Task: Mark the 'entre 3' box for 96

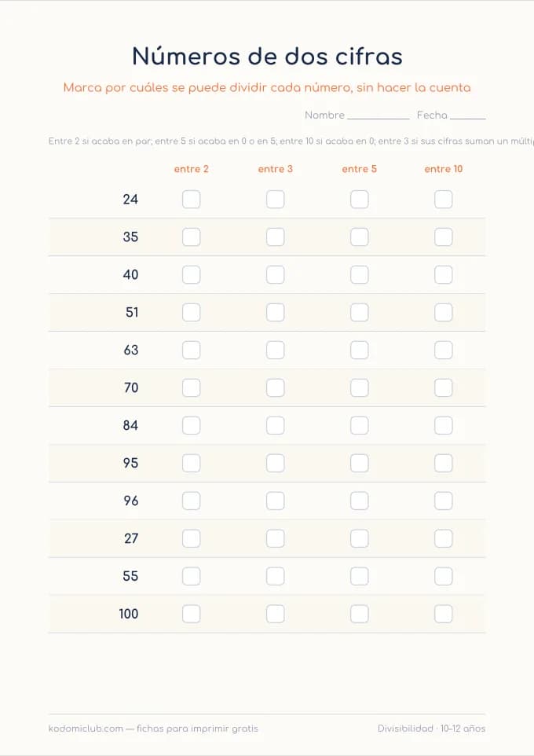Action: [275, 501]
